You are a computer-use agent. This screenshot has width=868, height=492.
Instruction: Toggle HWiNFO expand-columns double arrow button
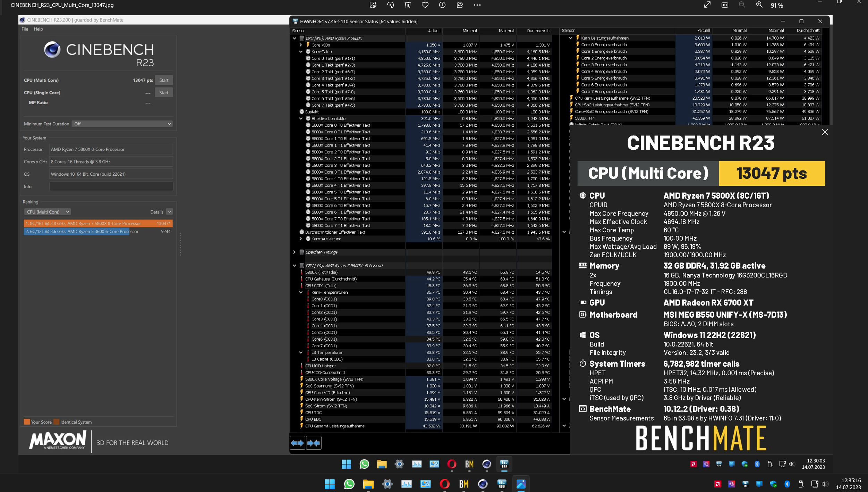pos(297,443)
